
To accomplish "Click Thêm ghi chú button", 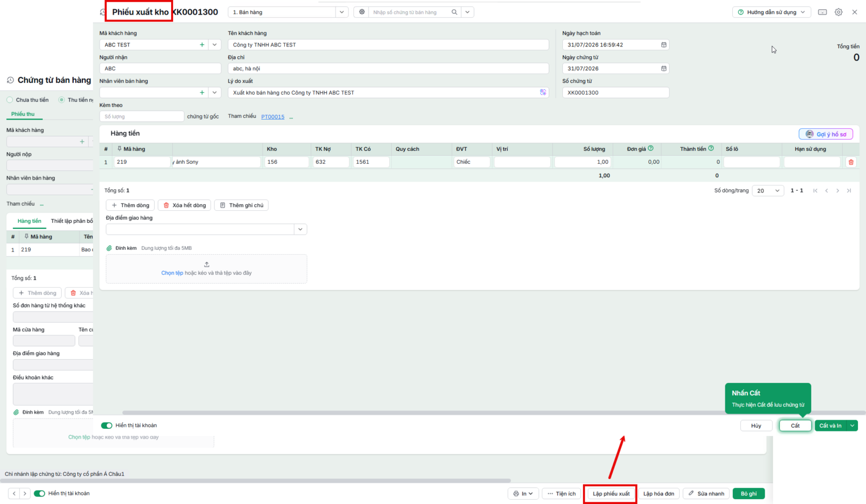I will pyautogui.click(x=241, y=205).
